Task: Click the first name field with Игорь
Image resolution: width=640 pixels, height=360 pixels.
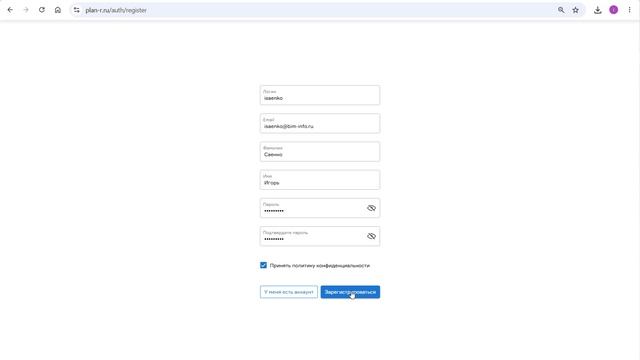Action: (320, 180)
